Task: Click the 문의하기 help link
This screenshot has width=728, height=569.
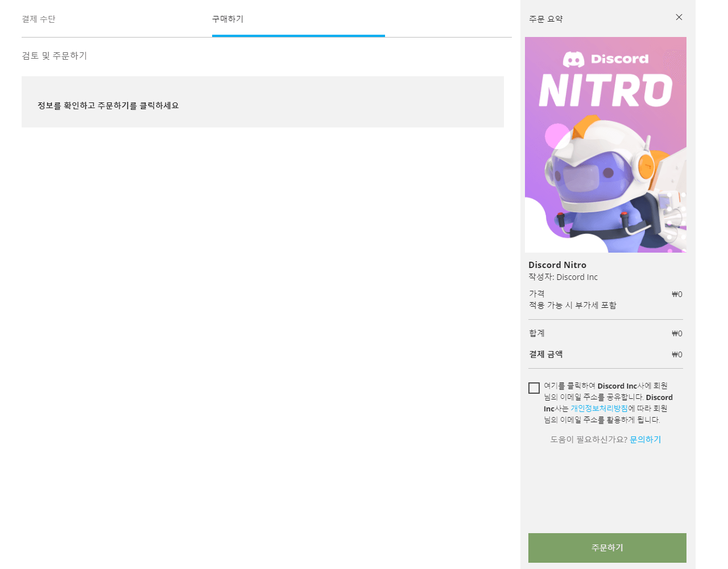Action: tap(646, 439)
